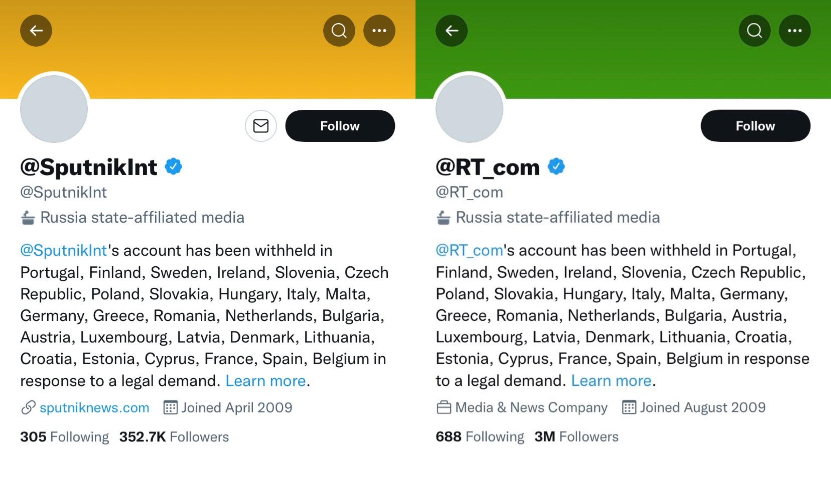Click the blue @SputnikInt mention link
Screen dimensions: 831x504
[x=63, y=251]
